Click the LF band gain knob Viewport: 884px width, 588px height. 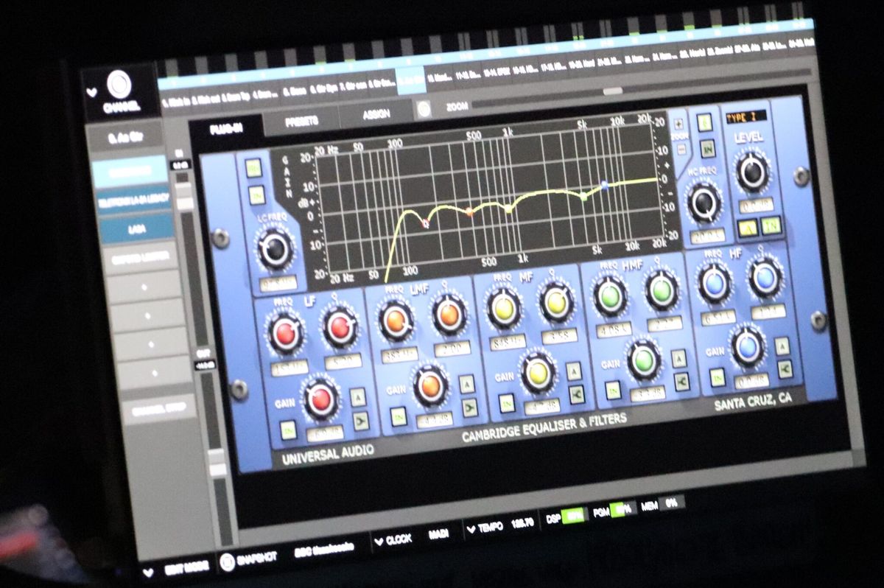pos(320,399)
